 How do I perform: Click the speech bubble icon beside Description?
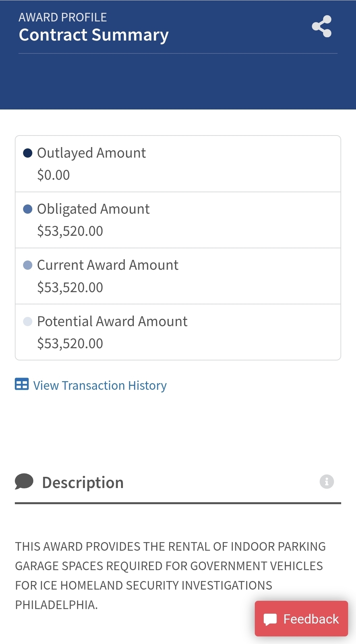24,481
